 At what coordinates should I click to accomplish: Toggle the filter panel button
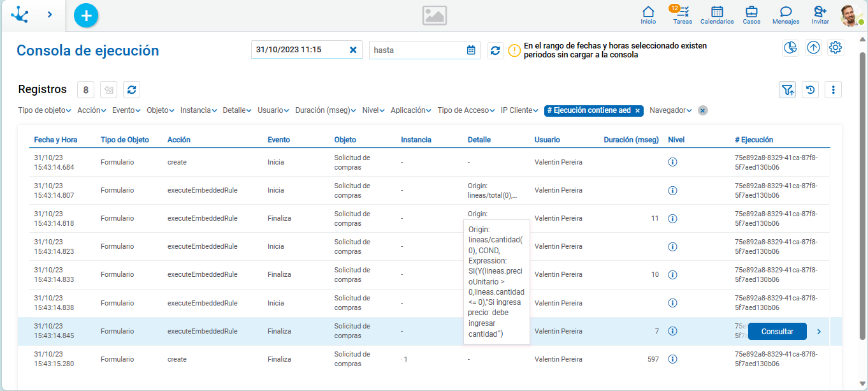788,90
